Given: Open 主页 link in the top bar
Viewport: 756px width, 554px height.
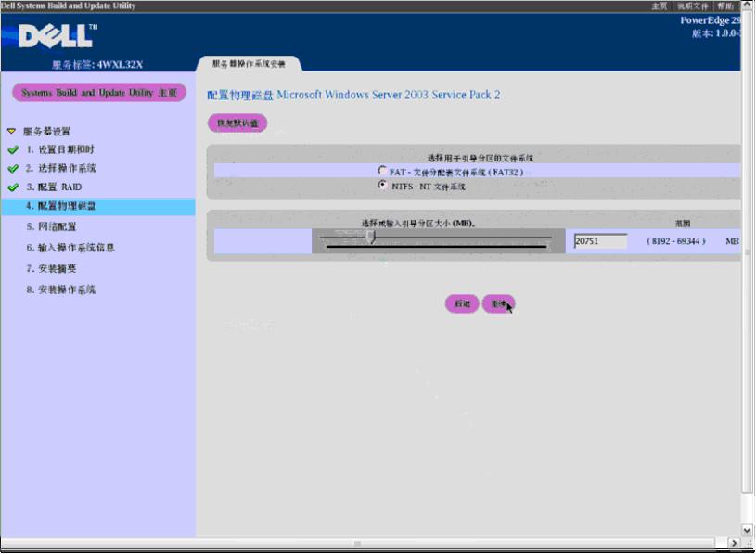Looking at the screenshot, I should coord(660,6).
